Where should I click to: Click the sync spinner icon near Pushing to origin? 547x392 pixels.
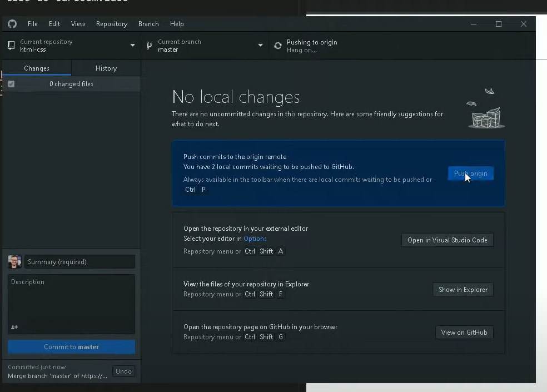pos(278,46)
